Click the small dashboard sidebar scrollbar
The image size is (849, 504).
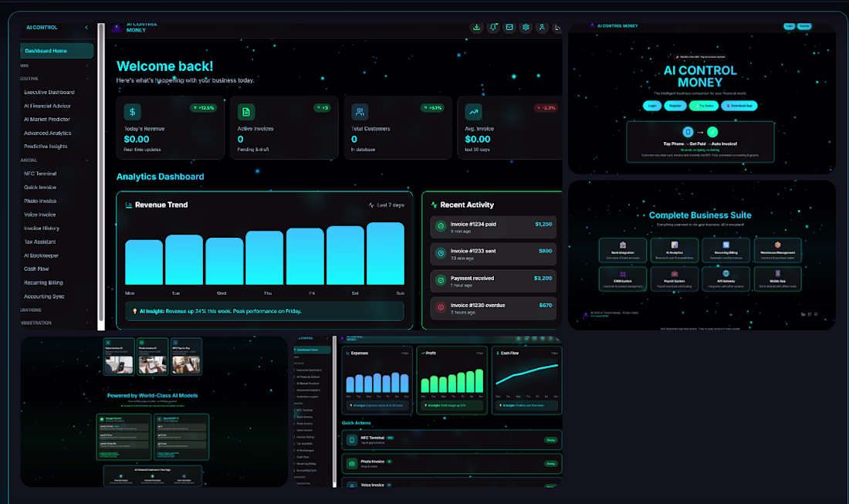[335, 411]
